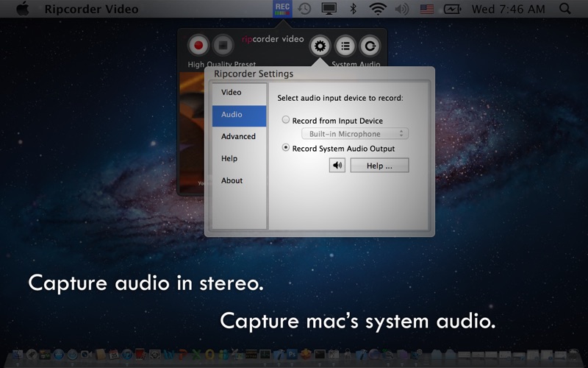Open the Advanced settings tab
The height and width of the screenshot is (368, 588).
pyautogui.click(x=238, y=136)
